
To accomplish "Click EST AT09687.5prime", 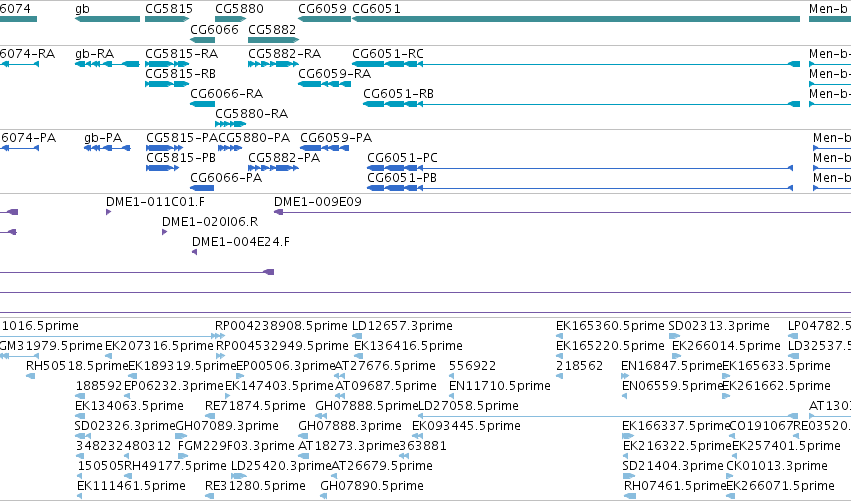I will click(385, 386).
